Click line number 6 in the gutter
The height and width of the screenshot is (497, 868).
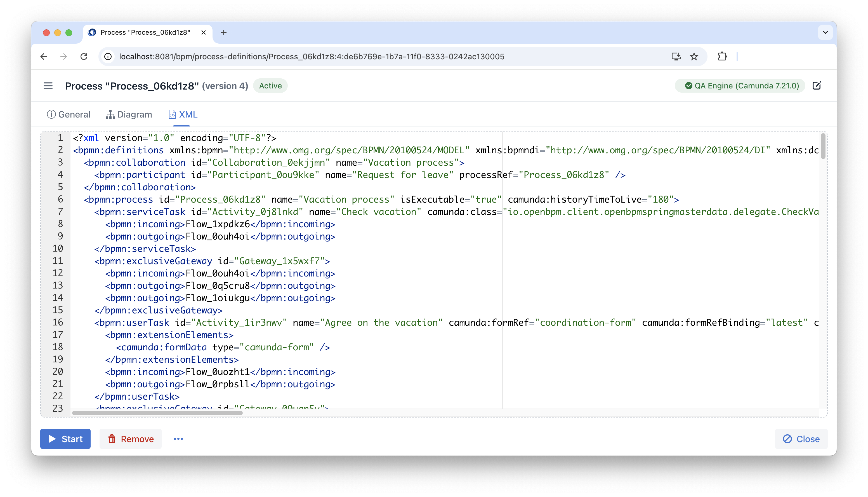(x=60, y=199)
